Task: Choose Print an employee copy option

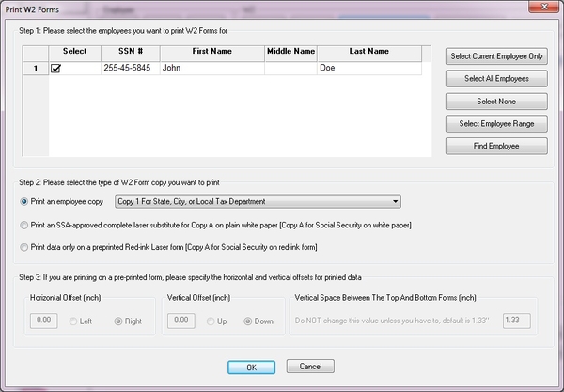Action: click(x=24, y=201)
